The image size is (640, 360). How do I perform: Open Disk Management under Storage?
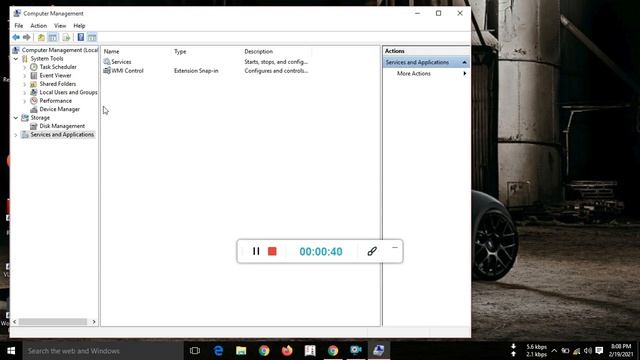click(62, 126)
